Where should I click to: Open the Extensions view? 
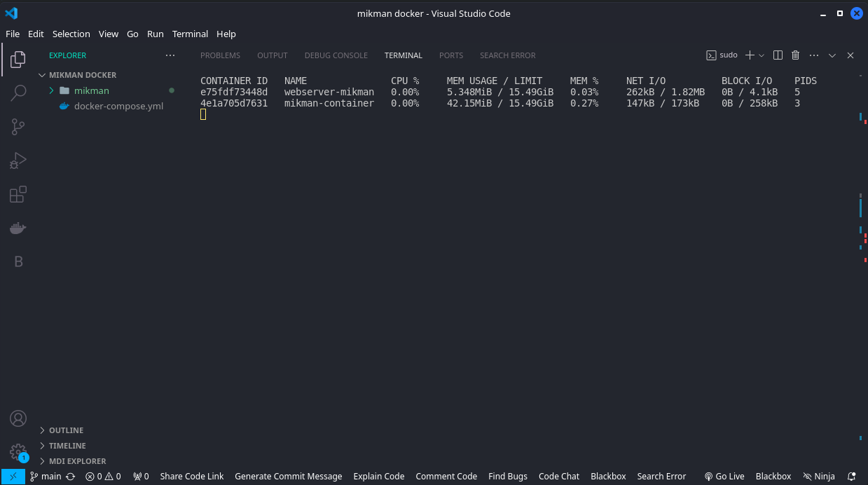click(x=18, y=194)
